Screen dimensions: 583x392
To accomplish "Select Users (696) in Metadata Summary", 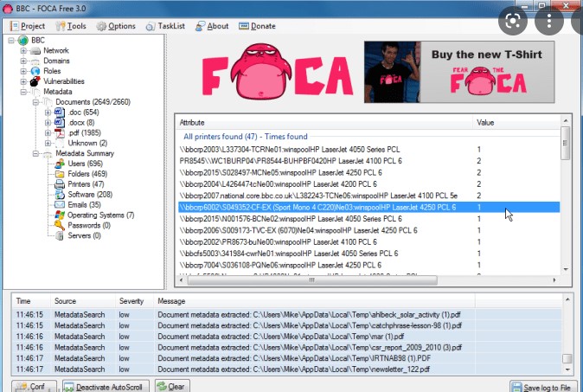I will [85, 164].
